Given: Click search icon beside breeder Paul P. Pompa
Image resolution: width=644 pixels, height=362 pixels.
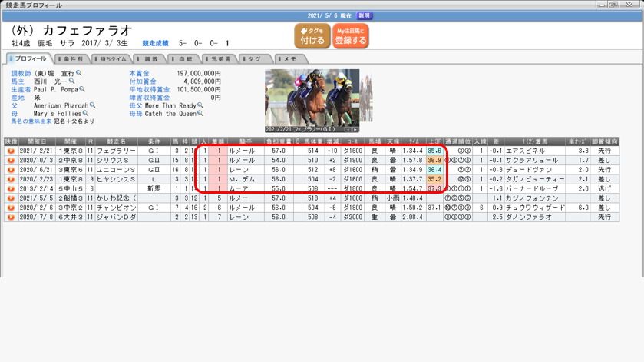Looking at the screenshot, I should pyautogui.click(x=83, y=90).
